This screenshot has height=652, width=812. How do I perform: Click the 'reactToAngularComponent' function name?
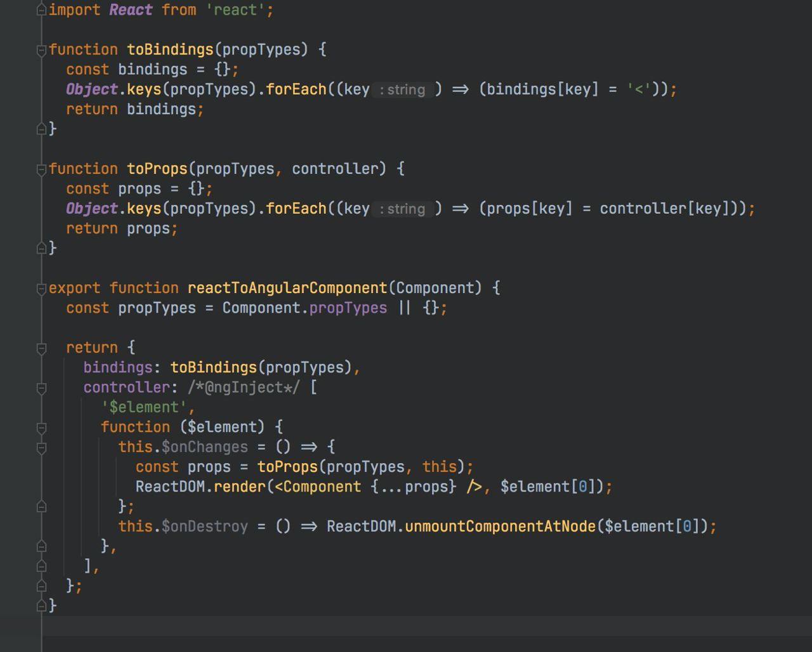click(x=287, y=288)
